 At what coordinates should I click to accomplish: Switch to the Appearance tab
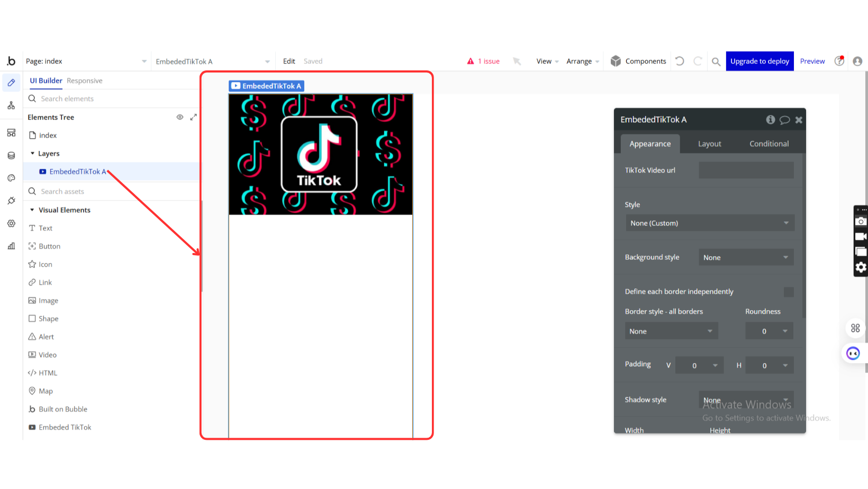tap(650, 143)
